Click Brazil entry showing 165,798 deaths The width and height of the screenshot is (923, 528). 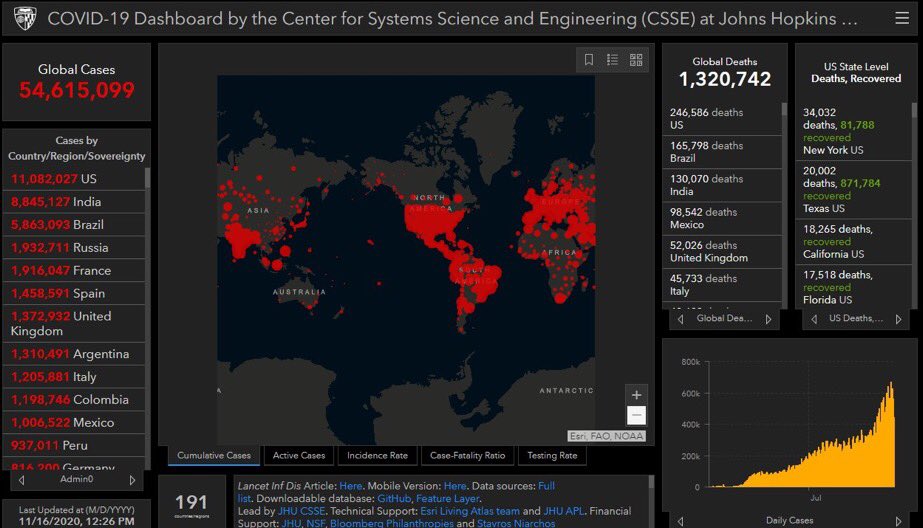(722, 152)
